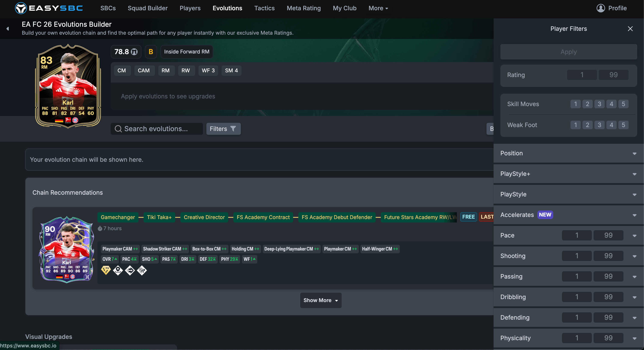
Task: Expand the PlayStyle filter section
Action: 569,194
